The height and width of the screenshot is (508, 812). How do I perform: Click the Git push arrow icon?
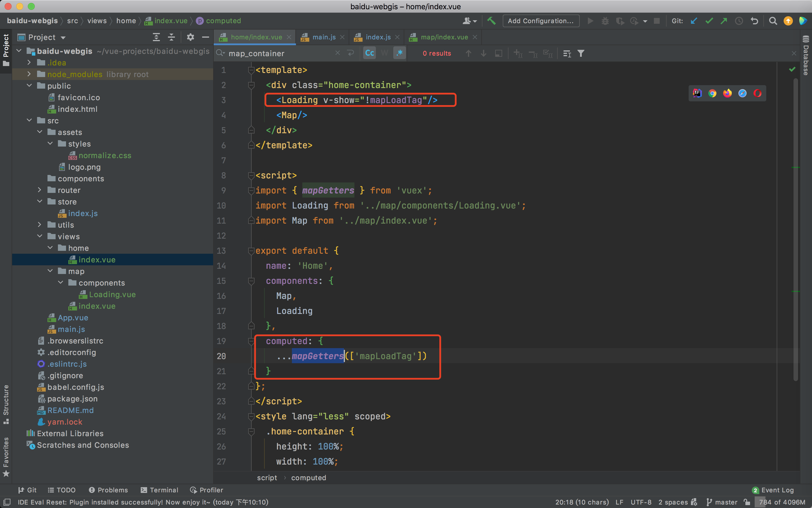[724, 21]
